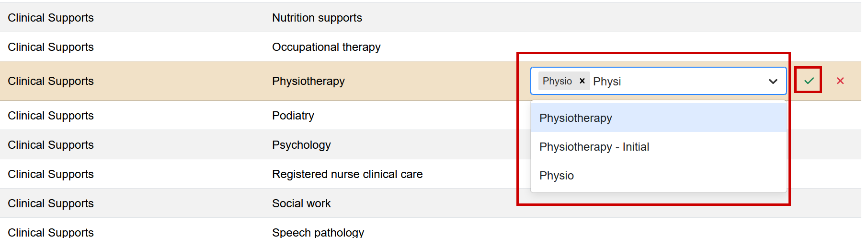This screenshot has width=868, height=238.
Task: Select the Podiatry row
Action: coord(293,116)
